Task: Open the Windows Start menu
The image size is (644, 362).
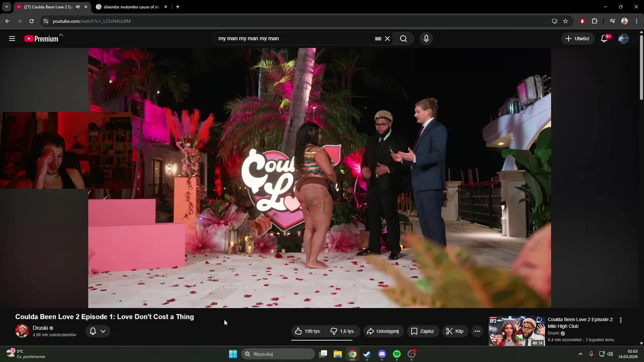Action: click(x=233, y=354)
